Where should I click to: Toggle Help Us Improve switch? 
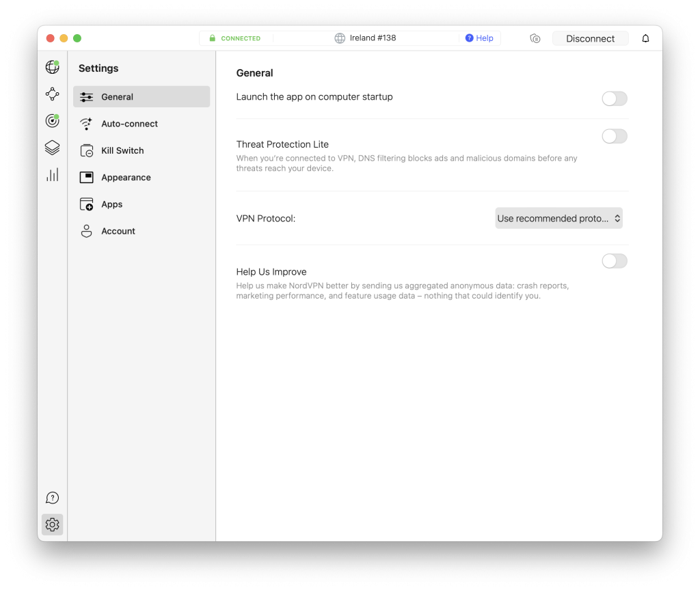(615, 261)
